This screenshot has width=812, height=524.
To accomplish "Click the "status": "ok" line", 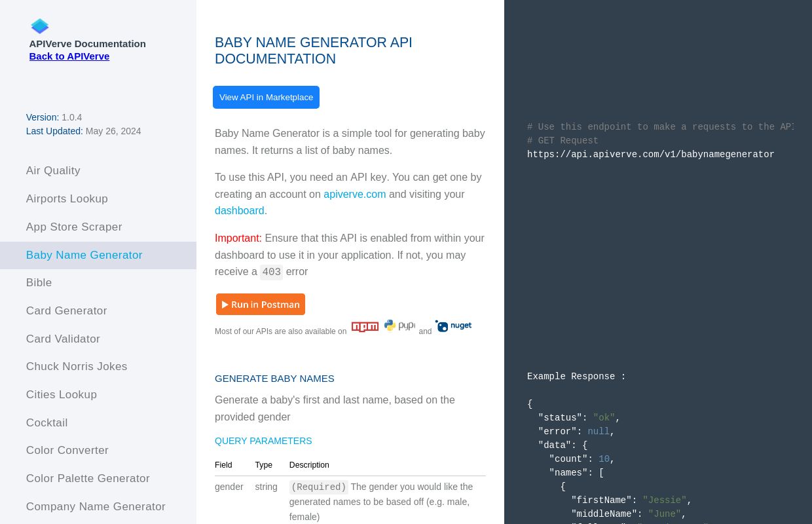I will pyautogui.click(x=579, y=418).
